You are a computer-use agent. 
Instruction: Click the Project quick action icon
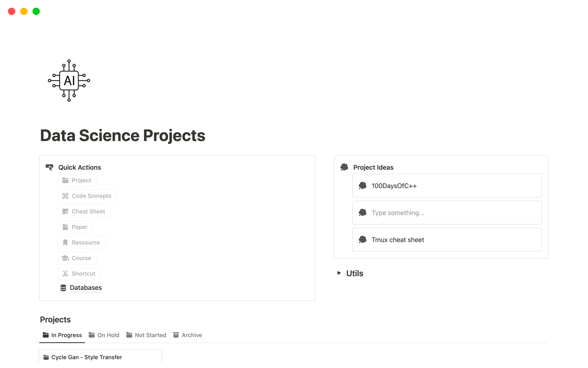coord(65,180)
